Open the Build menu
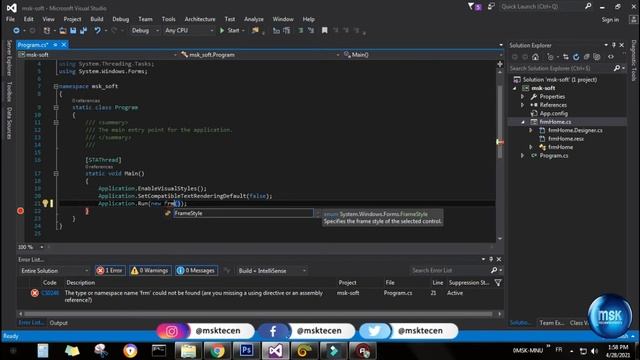Image resolution: width=640 pixels, height=360 pixels. 97,19
